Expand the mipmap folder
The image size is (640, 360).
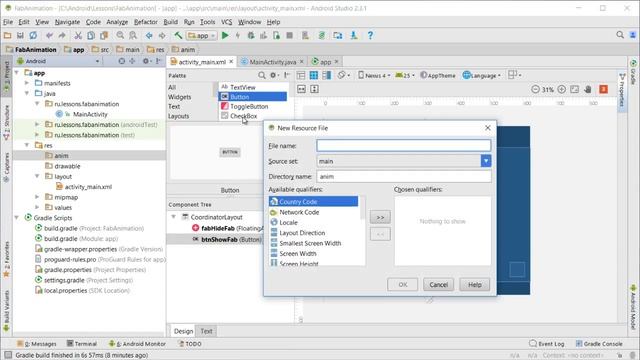37,197
